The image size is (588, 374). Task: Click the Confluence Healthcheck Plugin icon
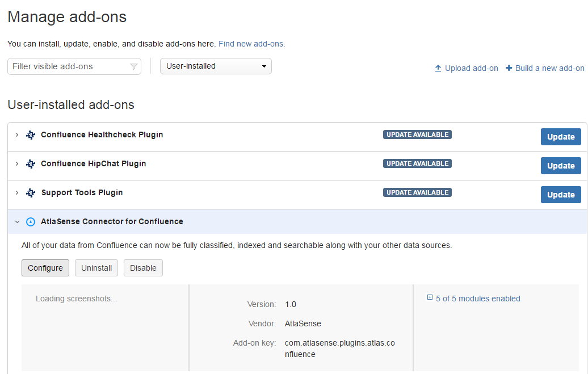pyautogui.click(x=31, y=135)
